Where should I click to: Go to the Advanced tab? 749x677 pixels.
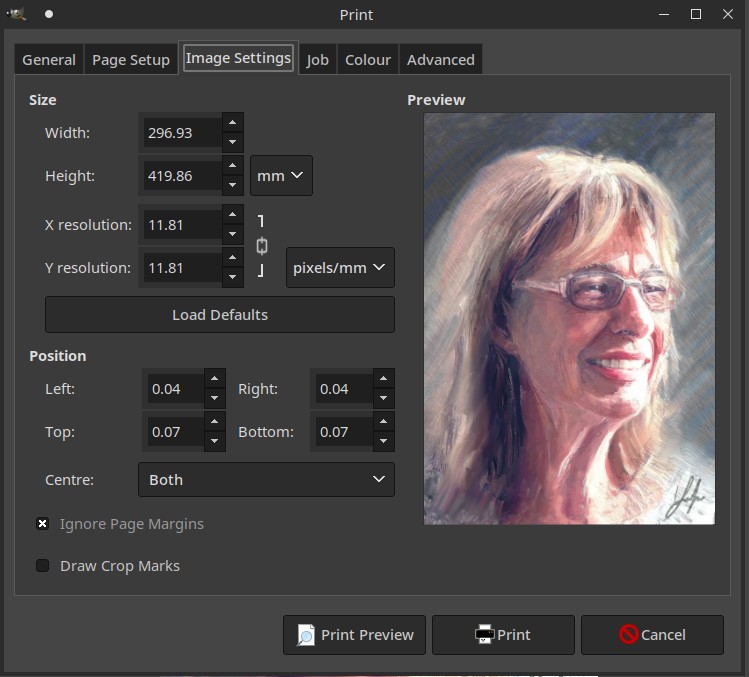click(x=440, y=60)
